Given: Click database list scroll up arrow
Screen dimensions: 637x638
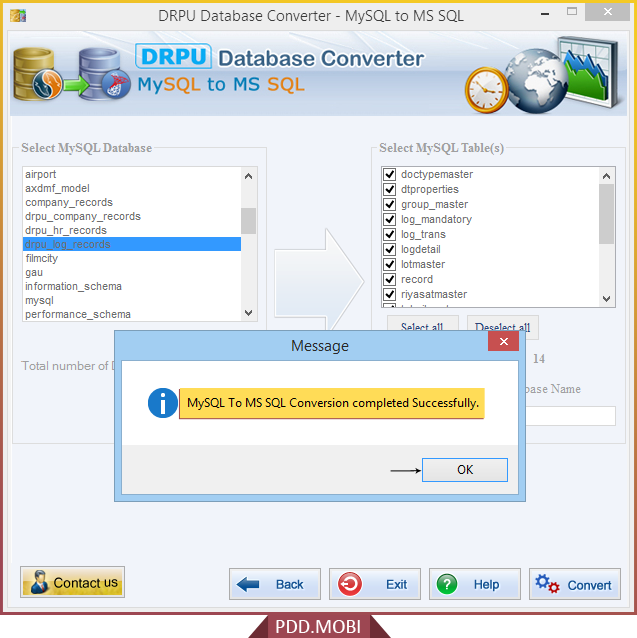Looking at the screenshot, I should 249,176.
